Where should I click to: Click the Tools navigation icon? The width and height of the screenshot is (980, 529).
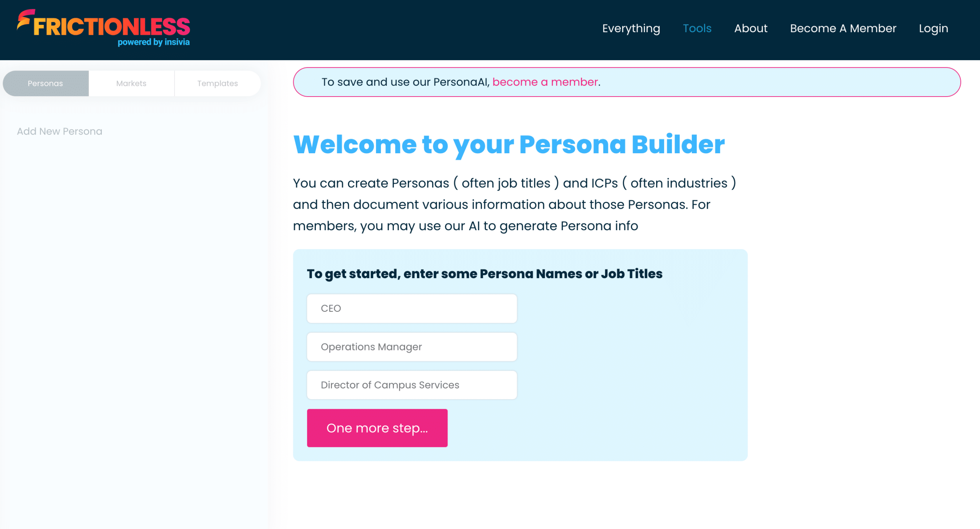pos(697,28)
